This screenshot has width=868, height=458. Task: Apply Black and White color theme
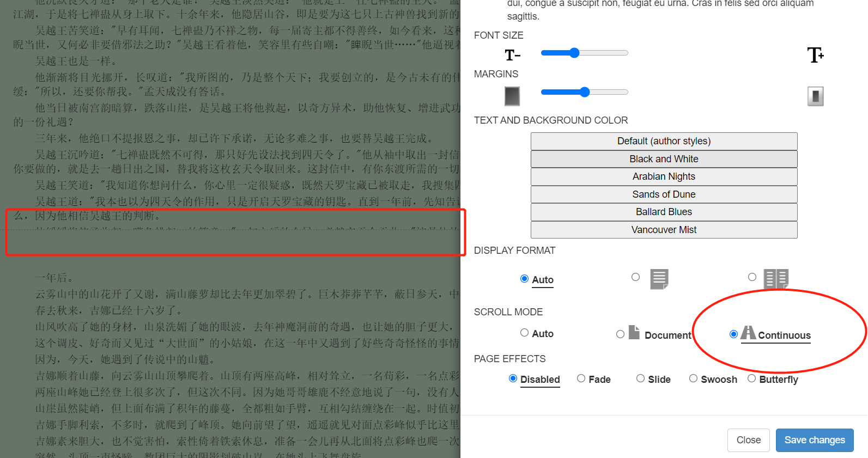click(x=664, y=159)
